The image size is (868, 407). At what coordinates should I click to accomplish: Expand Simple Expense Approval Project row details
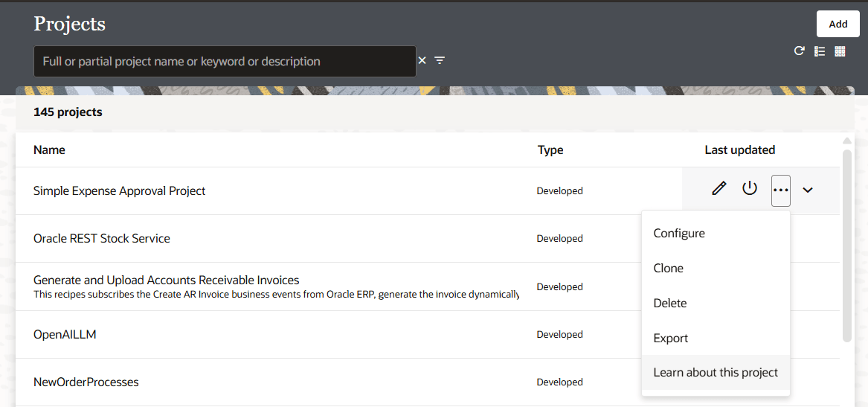coord(808,190)
